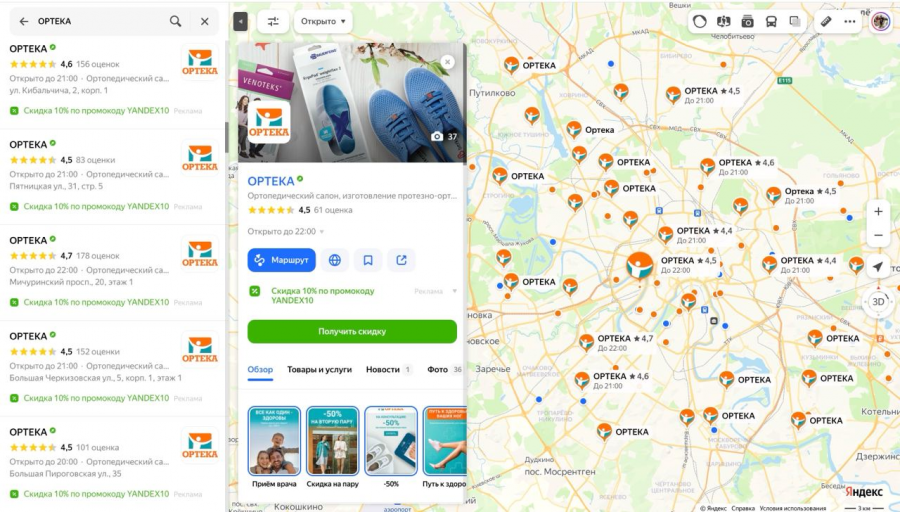Show public transport layer bus icon
Viewport: 900px width, 512px height.
(x=771, y=22)
